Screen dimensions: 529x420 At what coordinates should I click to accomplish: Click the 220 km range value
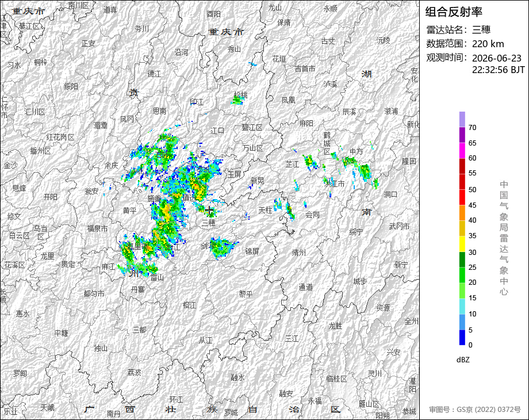488,44
